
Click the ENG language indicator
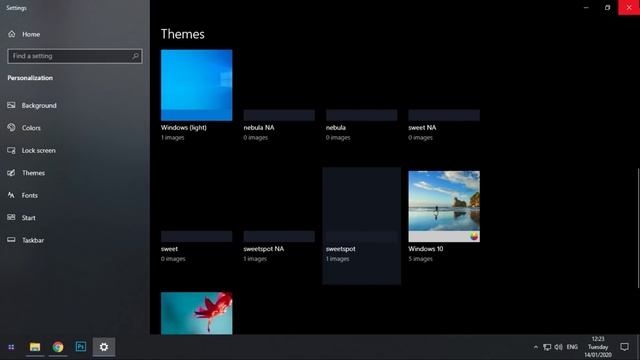(x=572, y=347)
